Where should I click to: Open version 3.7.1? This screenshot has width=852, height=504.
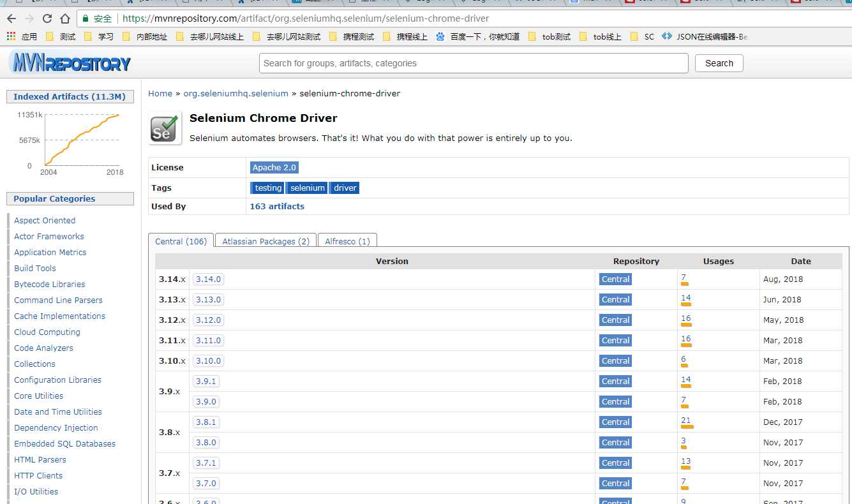pyautogui.click(x=206, y=463)
